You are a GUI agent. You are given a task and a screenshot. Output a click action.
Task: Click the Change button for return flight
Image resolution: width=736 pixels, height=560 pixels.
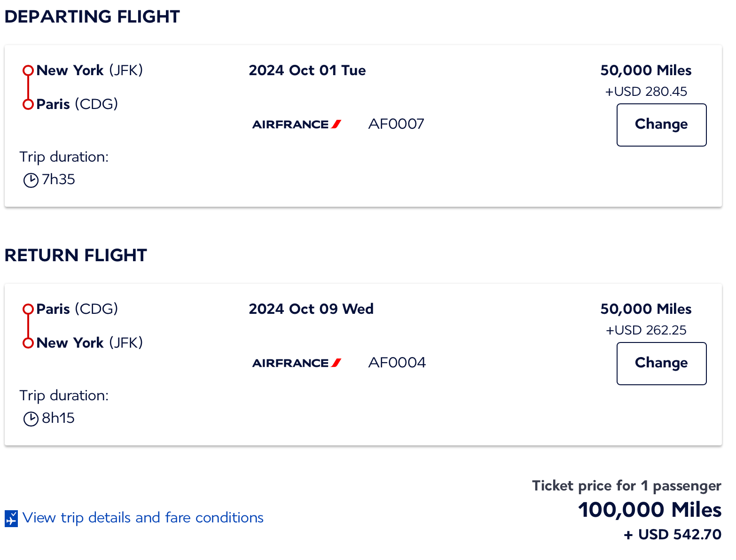pos(661,363)
